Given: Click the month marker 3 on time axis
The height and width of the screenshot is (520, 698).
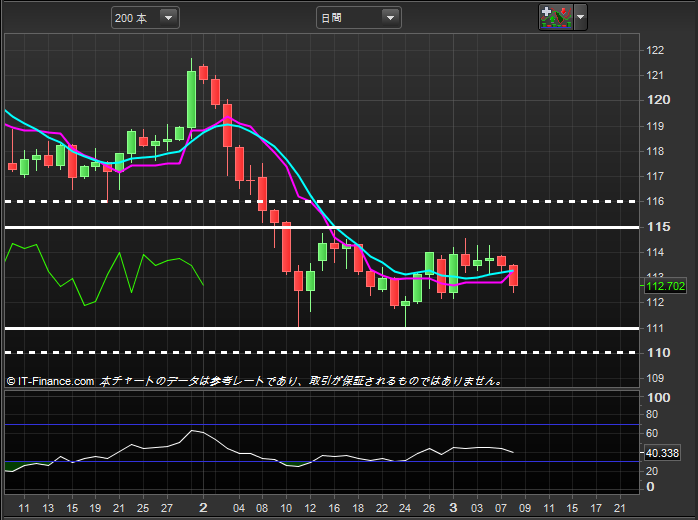Looking at the screenshot, I should click(x=453, y=508).
